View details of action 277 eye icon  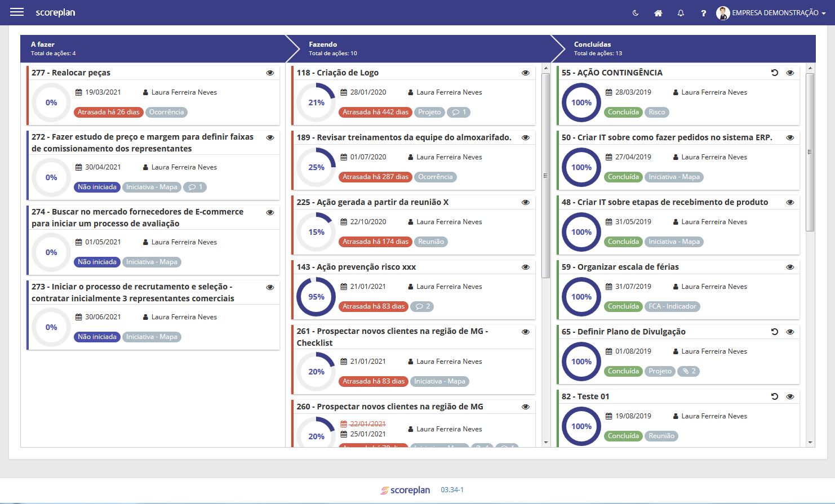click(270, 73)
